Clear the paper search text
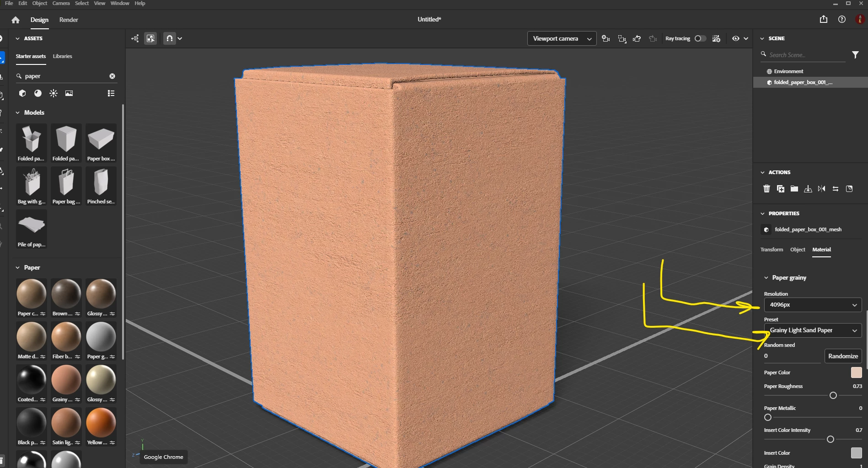The width and height of the screenshot is (868, 468). [112, 76]
